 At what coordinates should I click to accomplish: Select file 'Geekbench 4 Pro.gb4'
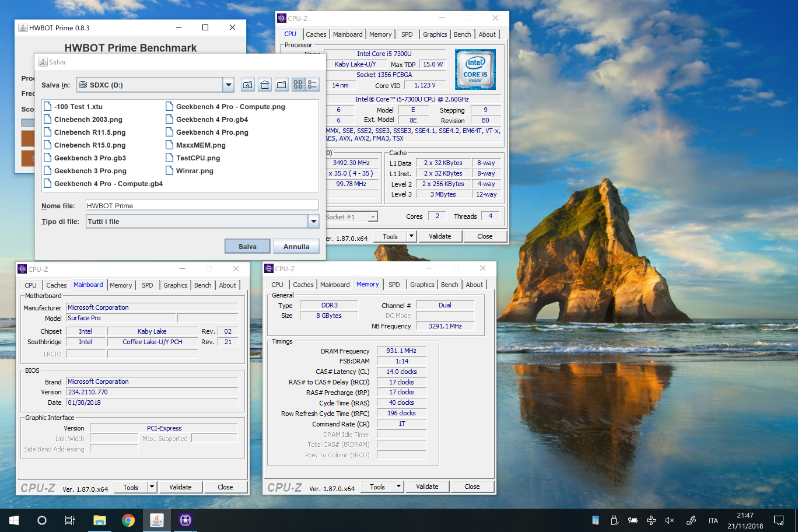[207, 120]
